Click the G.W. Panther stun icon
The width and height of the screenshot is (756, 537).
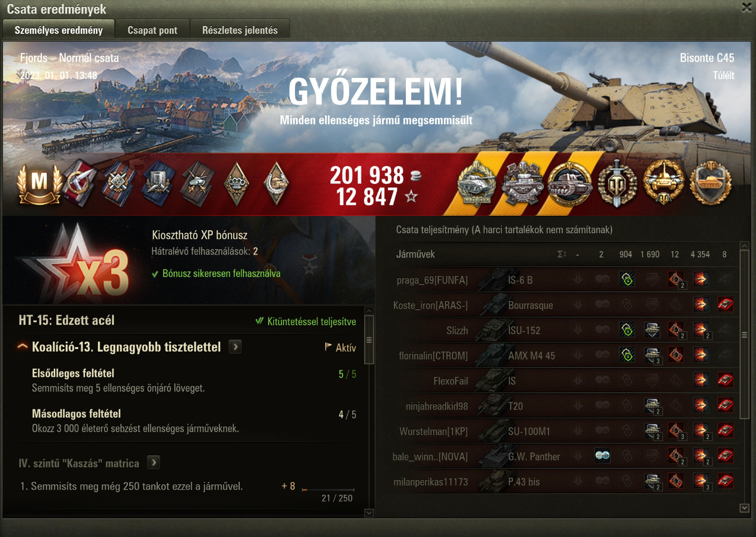coord(602,456)
